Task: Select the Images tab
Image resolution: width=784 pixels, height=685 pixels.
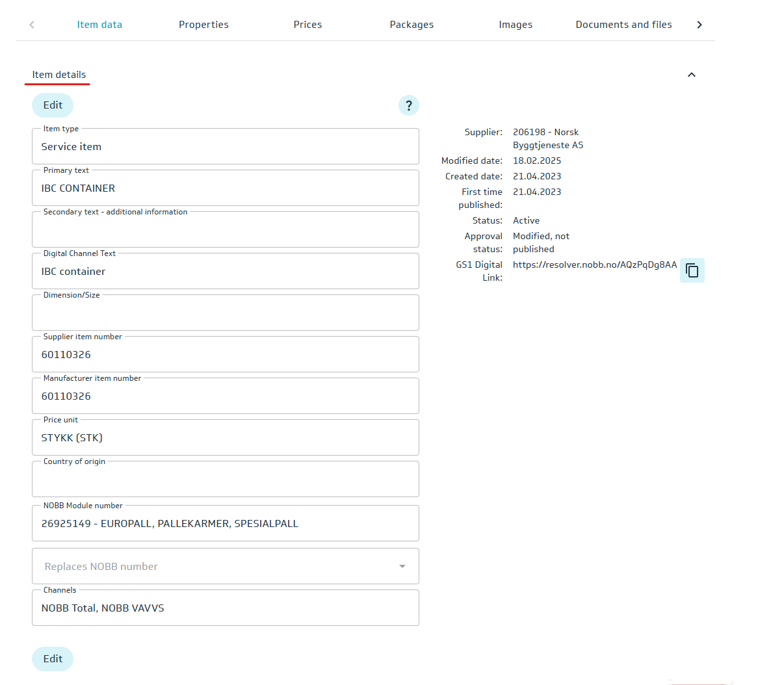Action: (x=516, y=25)
